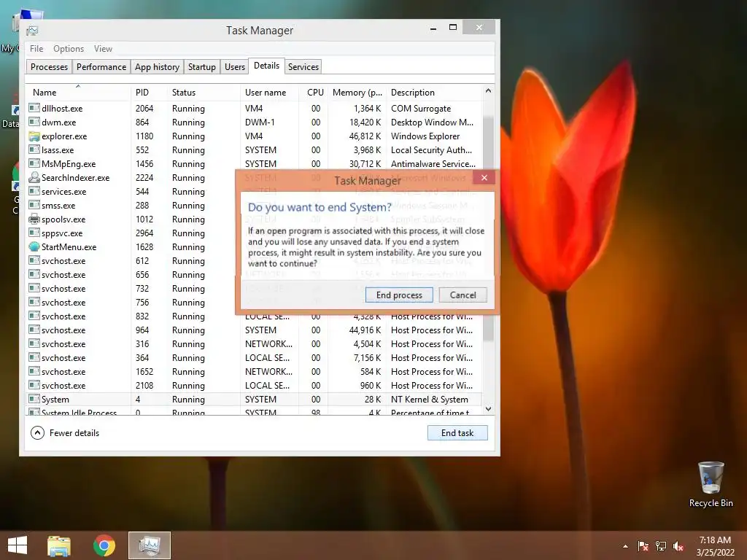Select the Details tab
The width and height of the screenshot is (747, 560).
(x=266, y=66)
